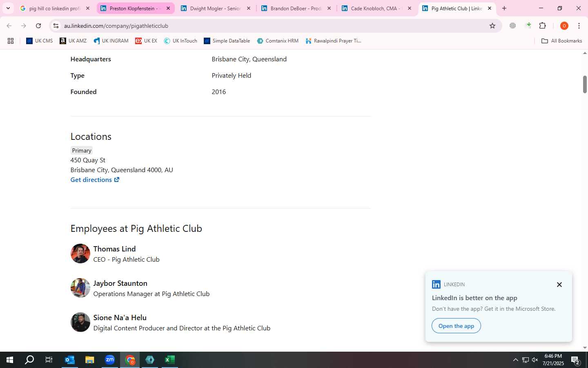The height and width of the screenshot is (368, 588).
Task: Close the pig hill co linkedin tab
Action: click(87, 8)
